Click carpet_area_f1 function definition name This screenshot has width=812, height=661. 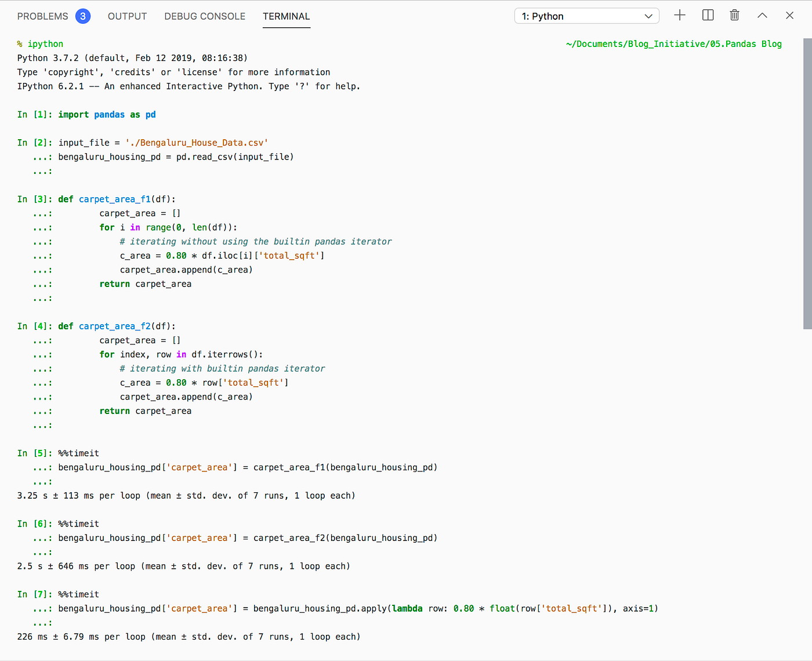tap(115, 199)
